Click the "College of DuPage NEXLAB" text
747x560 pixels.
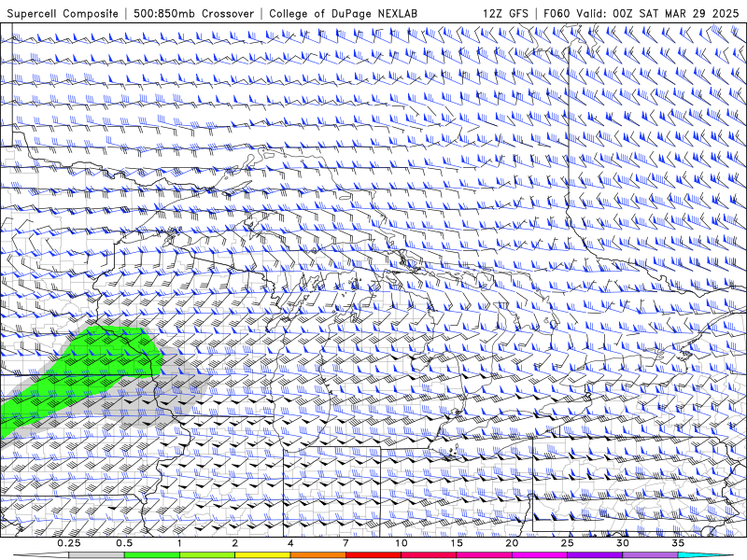(343, 14)
